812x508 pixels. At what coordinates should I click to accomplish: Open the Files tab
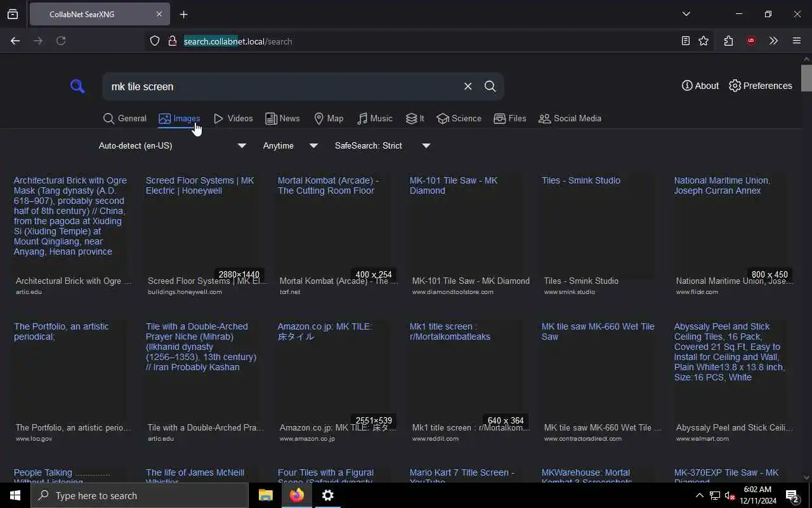click(510, 118)
